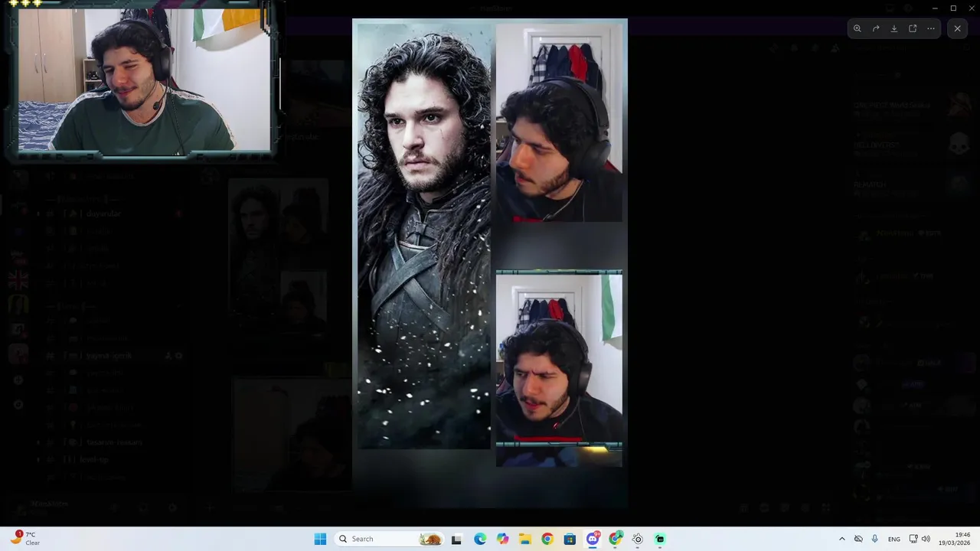Image resolution: width=980 pixels, height=551 pixels.
Task: Download the image with the save icon
Action: tap(893, 28)
